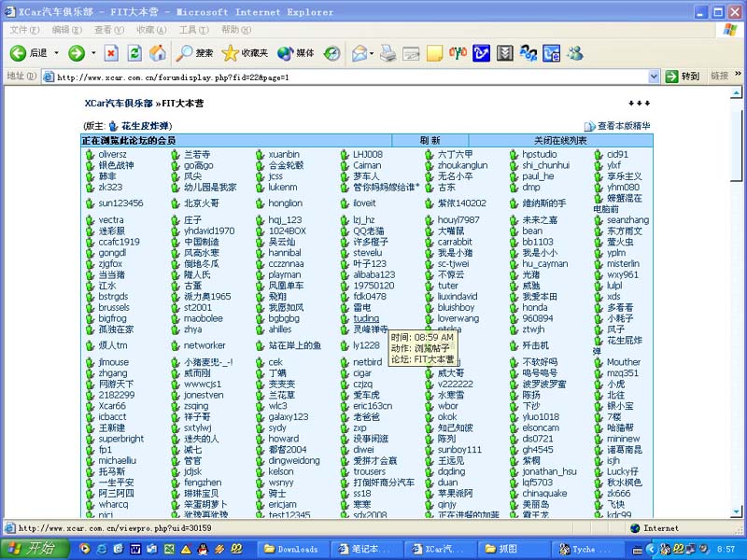Viewport: 747px width, 560px height.
Task: Launch Word from quick launch
Action: (135, 549)
